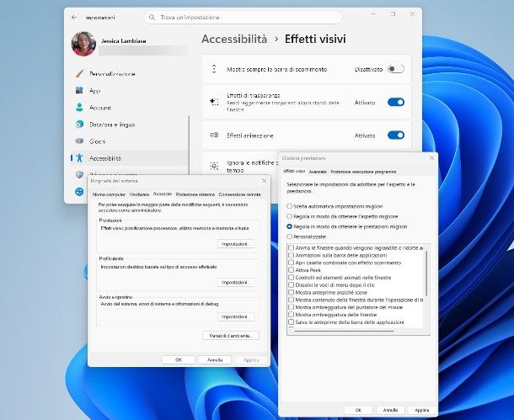Screen dimensions: 514x420
Task: Close the Opzioni prestazioni dialog
Action: [431, 157]
